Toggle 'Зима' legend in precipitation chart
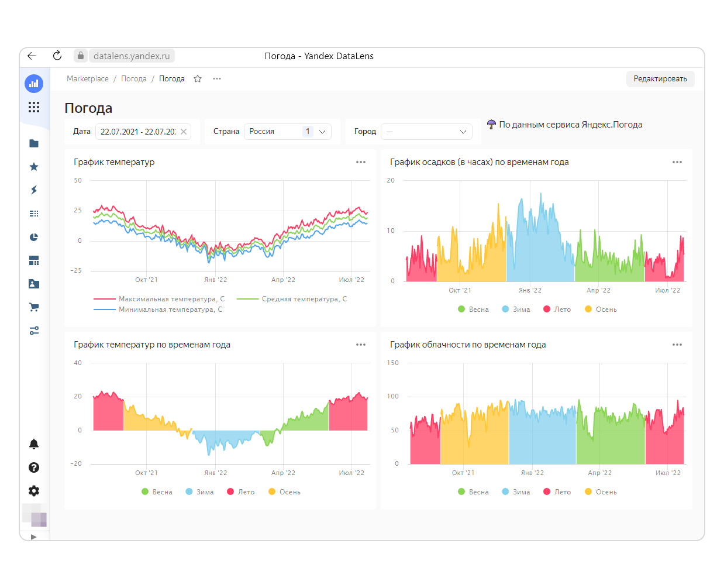The height and width of the screenshot is (588, 724). pos(516,310)
